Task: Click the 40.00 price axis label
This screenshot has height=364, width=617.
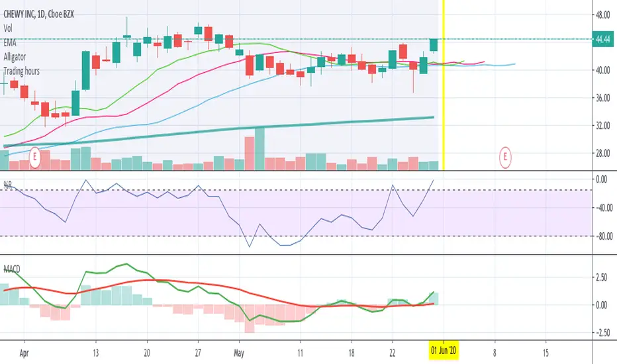Action: pyautogui.click(x=603, y=70)
